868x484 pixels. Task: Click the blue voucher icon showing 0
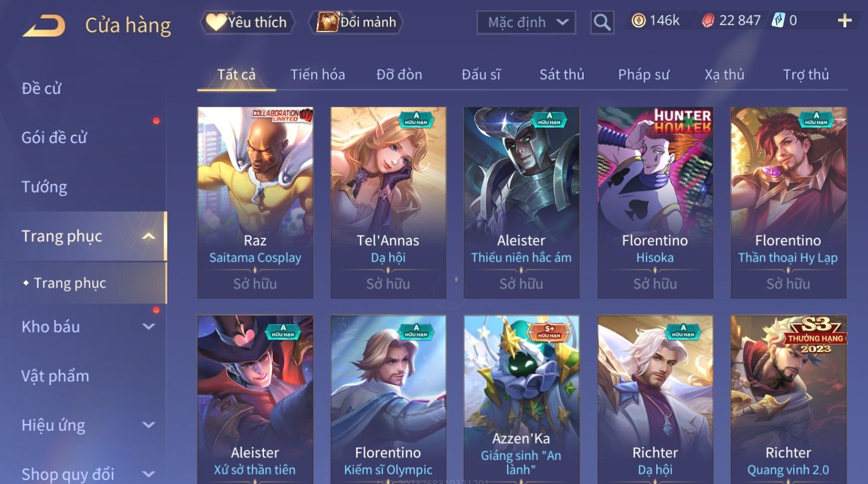point(779,21)
